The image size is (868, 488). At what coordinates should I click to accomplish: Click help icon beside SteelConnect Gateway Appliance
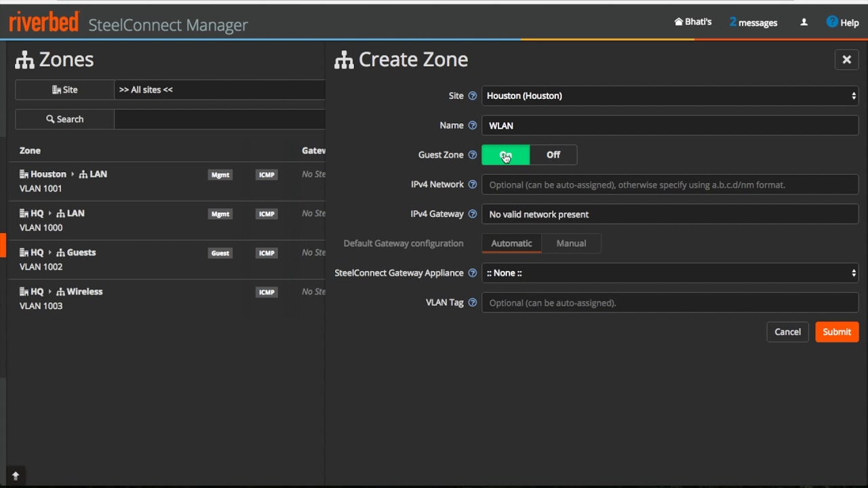(473, 273)
